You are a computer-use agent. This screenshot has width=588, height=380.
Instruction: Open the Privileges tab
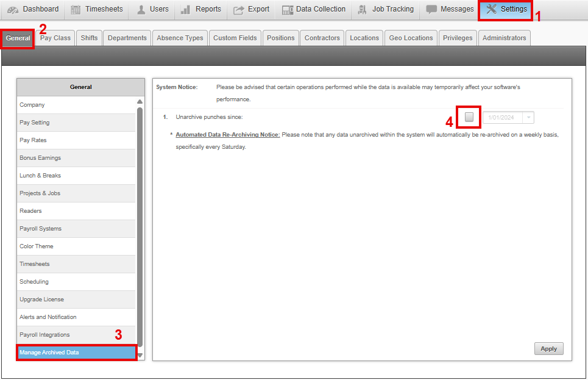pos(458,38)
